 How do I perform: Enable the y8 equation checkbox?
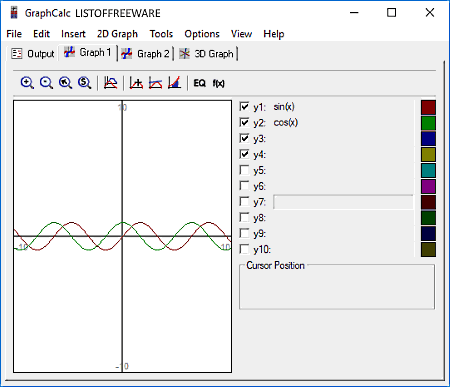(244, 217)
